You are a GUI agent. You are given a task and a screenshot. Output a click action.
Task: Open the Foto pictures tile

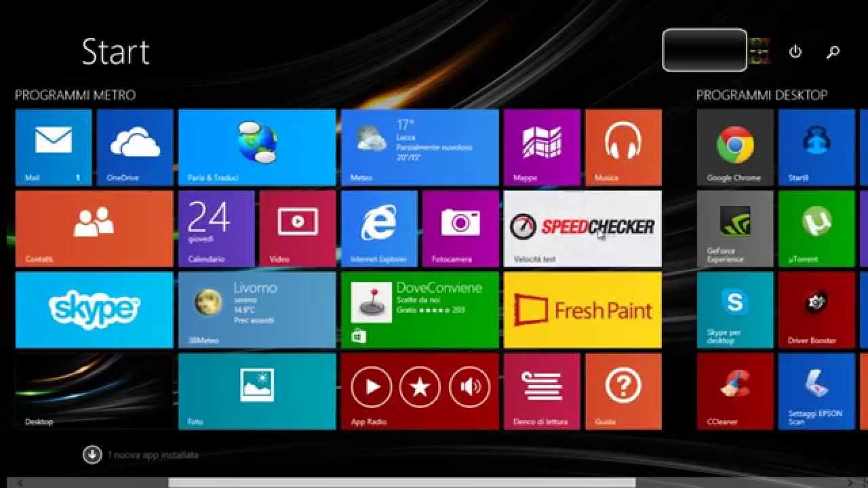point(257,392)
